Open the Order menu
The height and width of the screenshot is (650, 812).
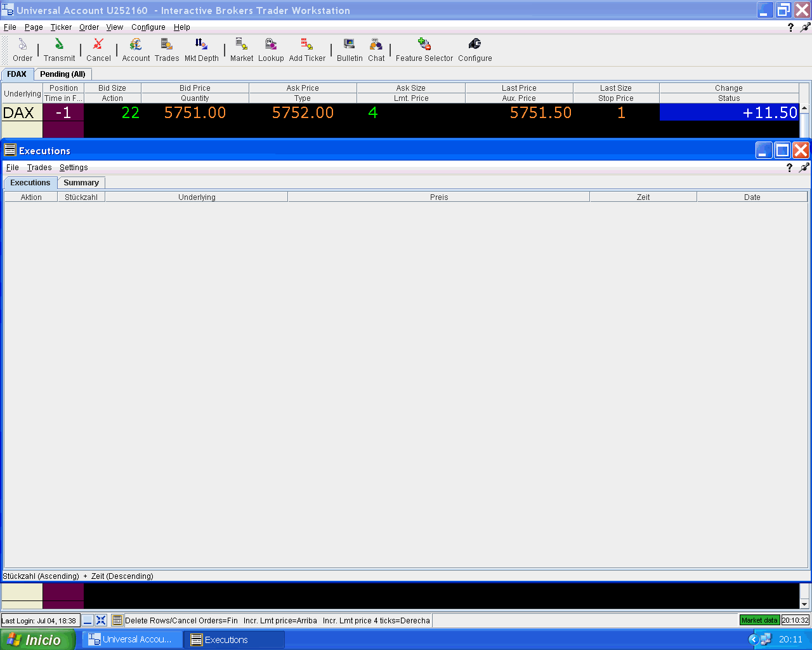click(89, 27)
